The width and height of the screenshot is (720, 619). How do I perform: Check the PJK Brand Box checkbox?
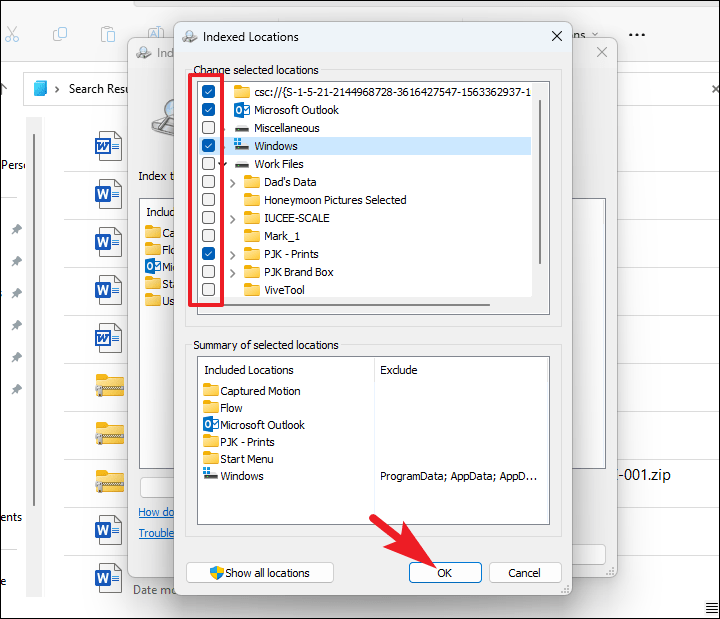click(x=208, y=271)
